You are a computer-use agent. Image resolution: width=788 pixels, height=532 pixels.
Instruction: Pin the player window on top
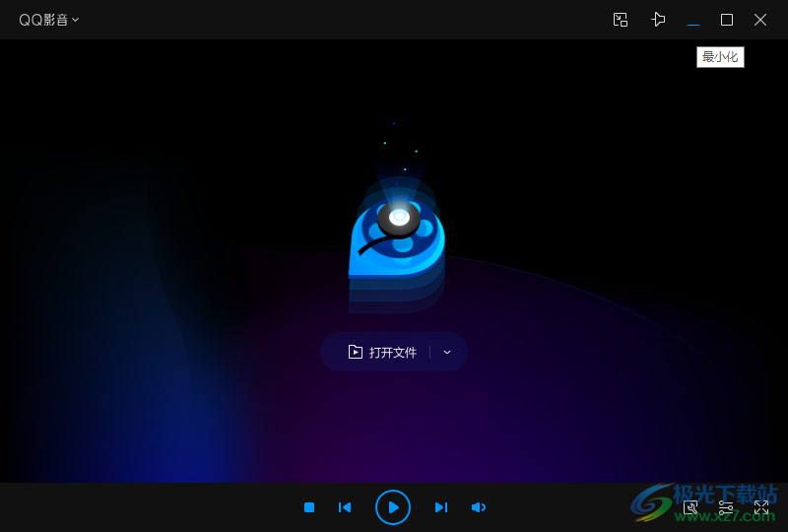(x=658, y=20)
